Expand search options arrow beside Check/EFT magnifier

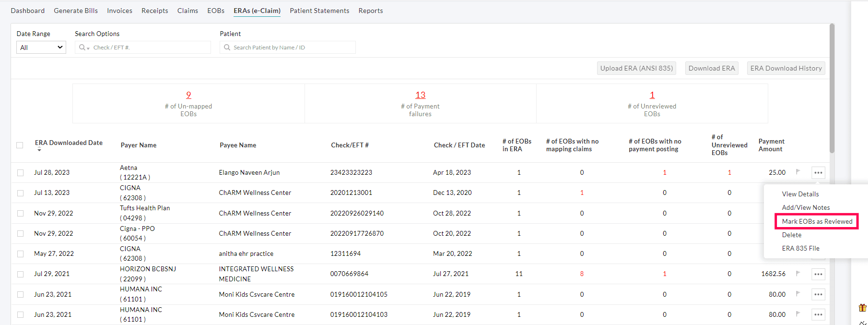(x=88, y=48)
